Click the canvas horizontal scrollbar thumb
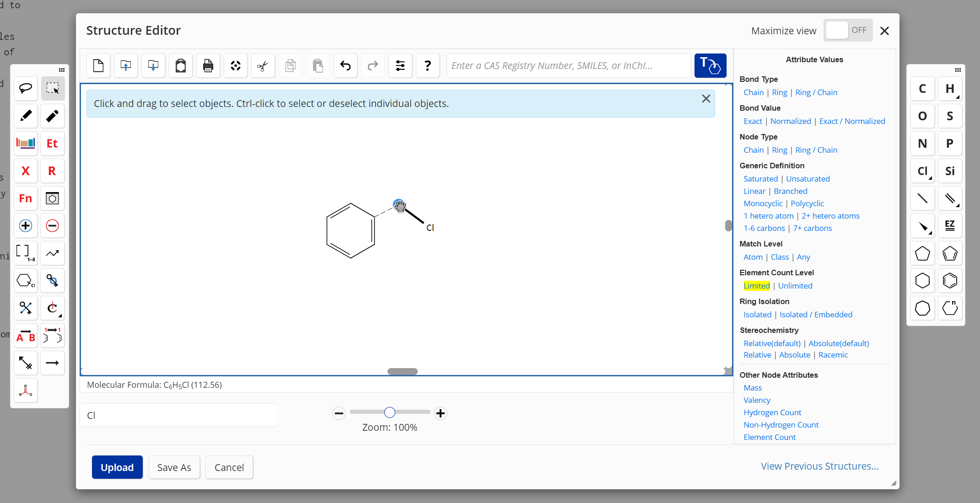 tap(403, 371)
